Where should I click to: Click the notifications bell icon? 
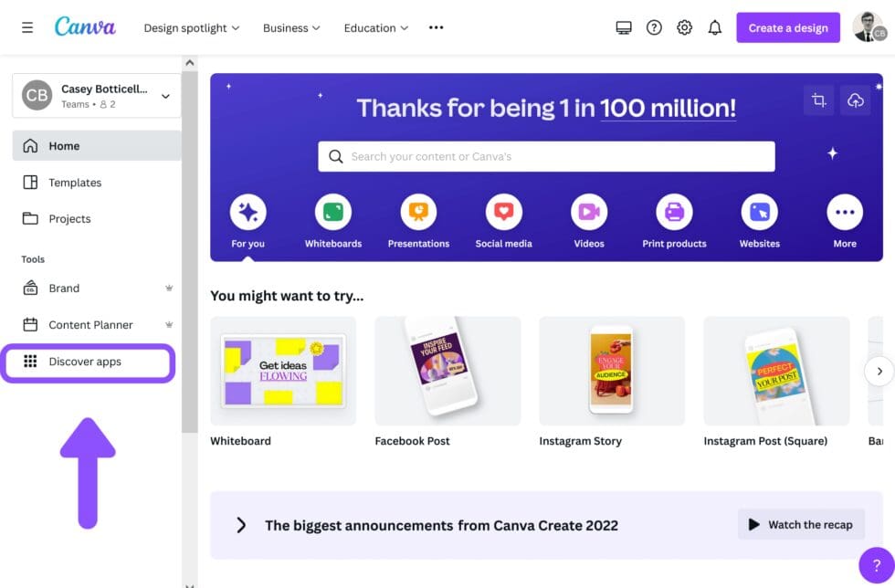(x=715, y=27)
